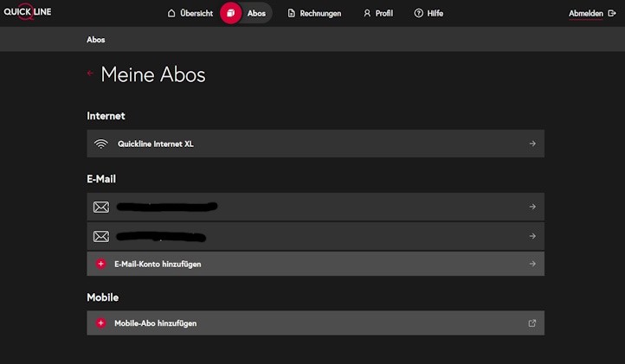Go back with the red arrow beside Meine Abos
Viewport: 625px width, 364px height.
(90, 73)
